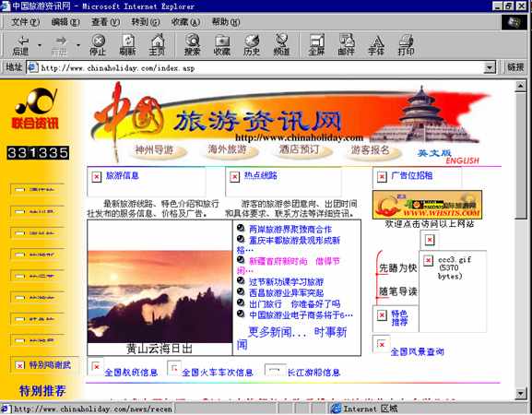Click broken image icon beside 广告位招租
Viewport: 532px width, 415px height.
point(382,176)
